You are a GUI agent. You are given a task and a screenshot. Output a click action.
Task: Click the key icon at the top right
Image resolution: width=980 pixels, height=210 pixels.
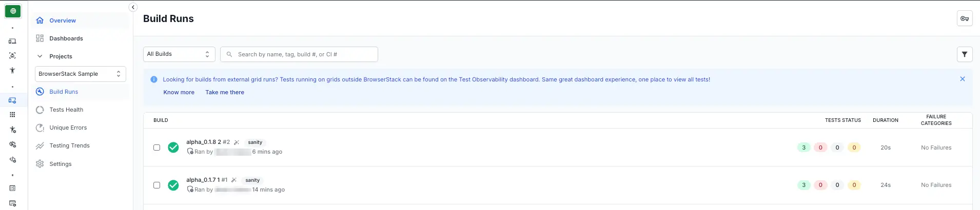pos(965,18)
